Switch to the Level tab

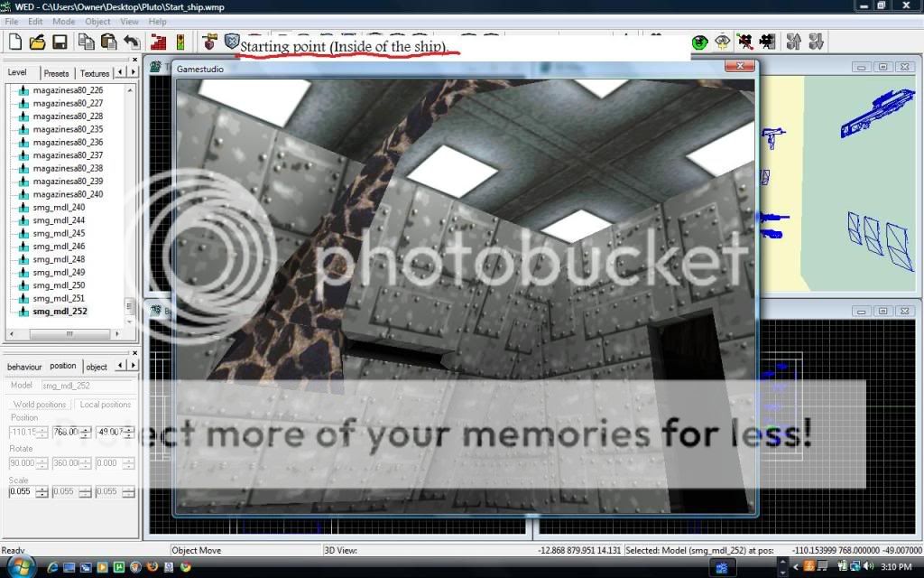pos(17,72)
